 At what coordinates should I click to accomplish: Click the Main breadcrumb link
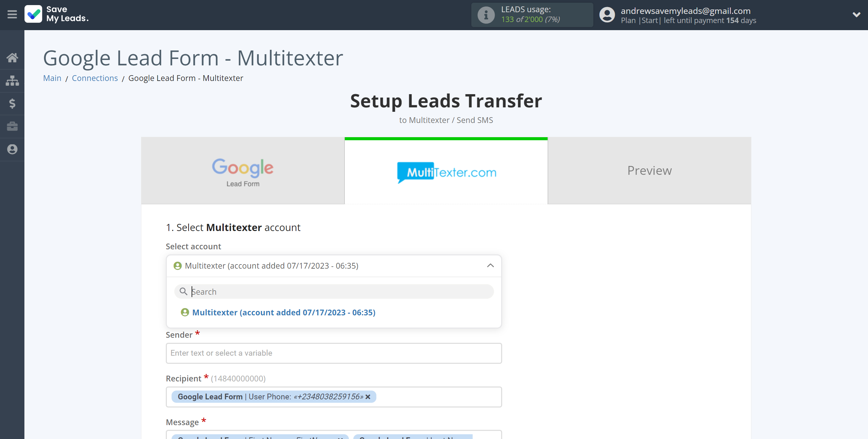tap(53, 78)
